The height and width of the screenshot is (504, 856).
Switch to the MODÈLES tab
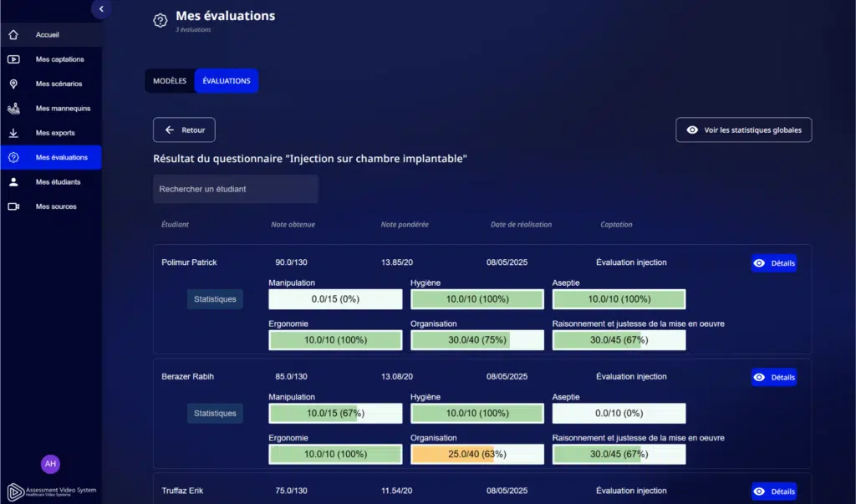(170, 81)
